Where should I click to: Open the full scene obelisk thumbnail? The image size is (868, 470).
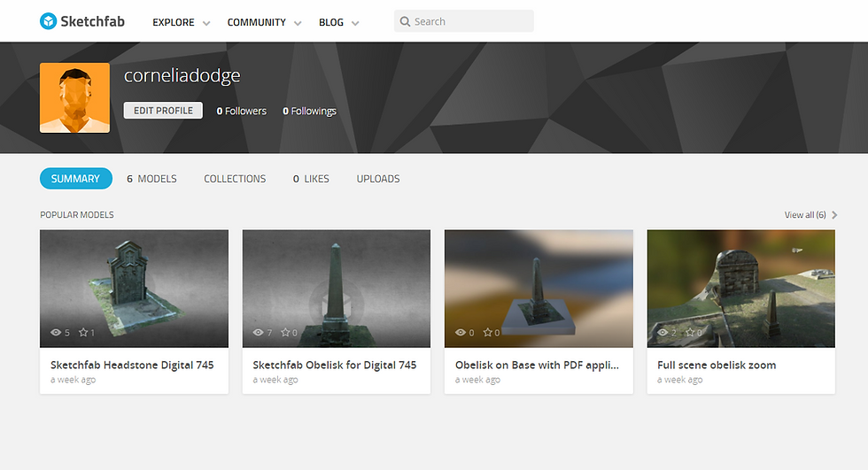pos(740,289)
